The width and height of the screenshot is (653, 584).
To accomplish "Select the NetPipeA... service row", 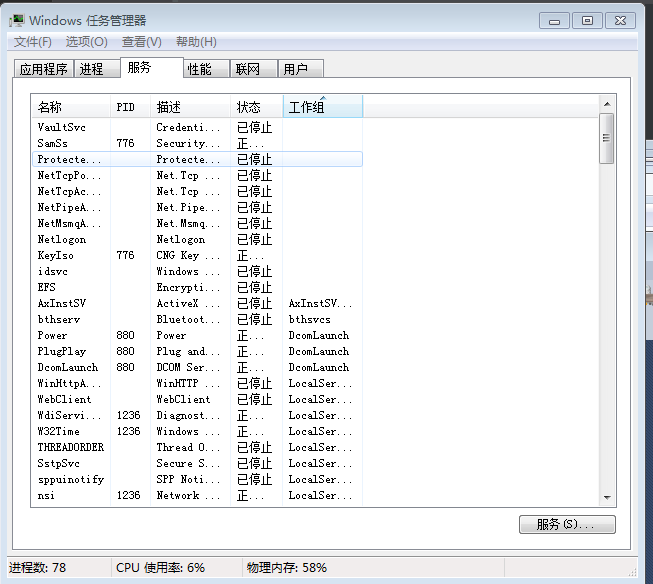I will [197, 207].
